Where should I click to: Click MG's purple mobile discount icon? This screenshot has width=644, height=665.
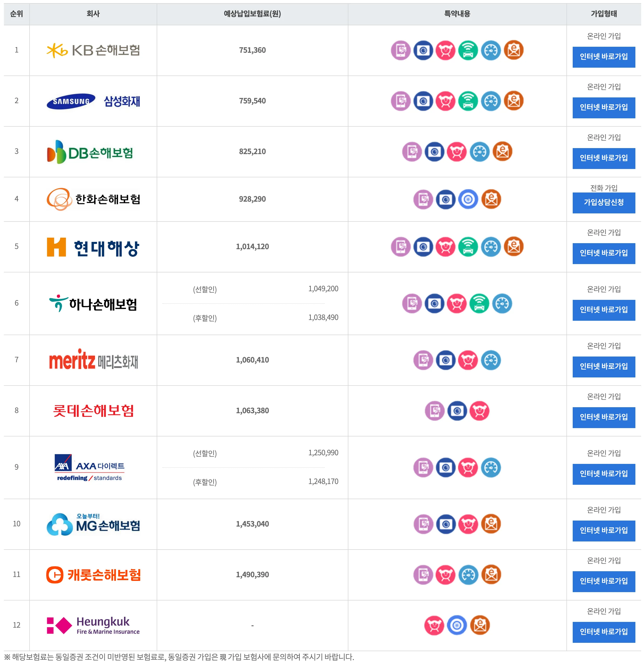(x=423, y=524)
